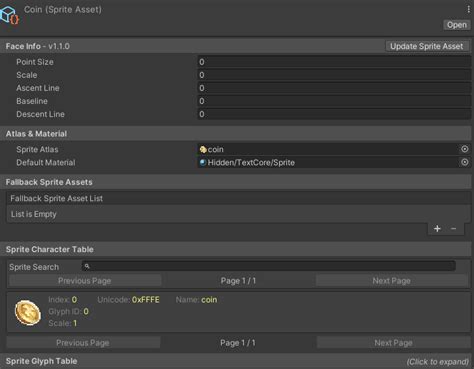This screenshot has height=369, width=474.
Task: Click the Sprite Asset cube icon
Action: pos(9,15)
